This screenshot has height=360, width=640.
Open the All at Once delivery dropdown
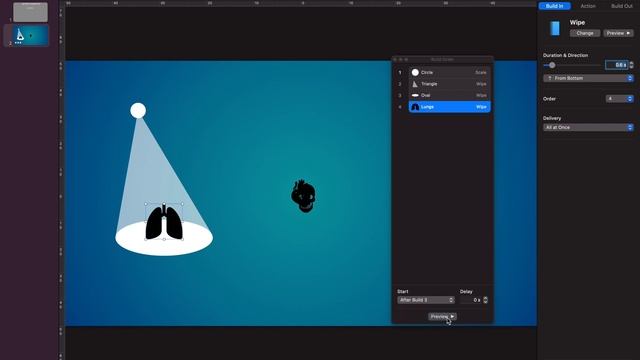(x=588, y=127)
